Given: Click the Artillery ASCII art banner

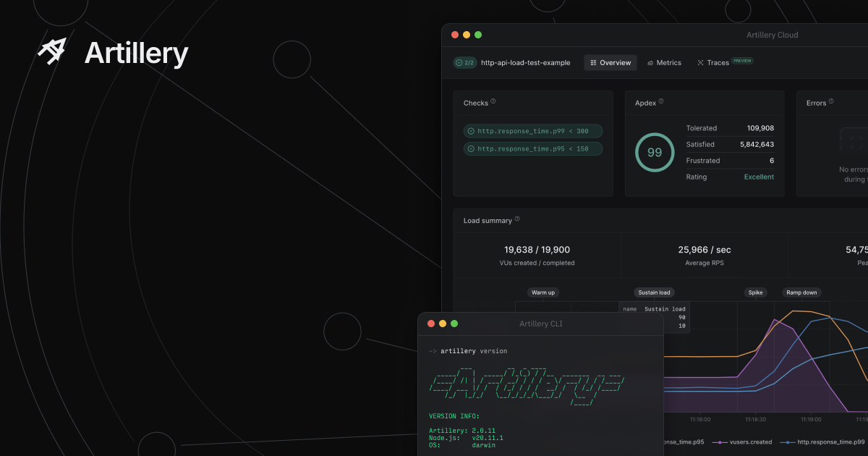Looking at the screenshot, I should (527, 385).
